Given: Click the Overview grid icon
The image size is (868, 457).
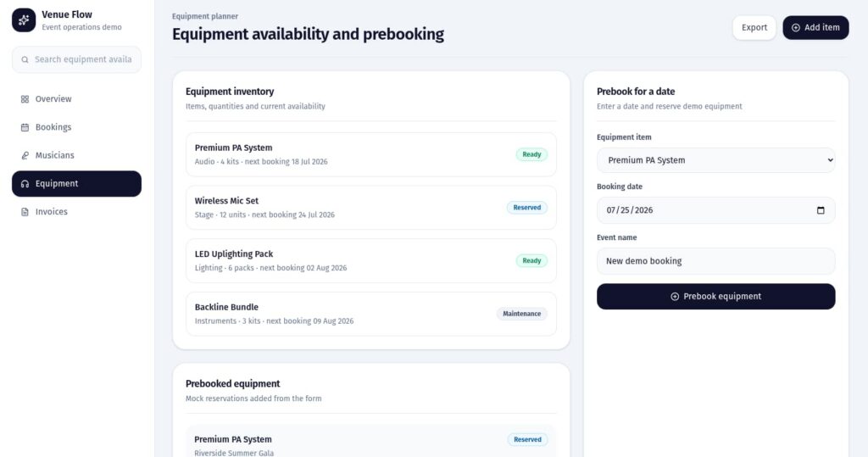Looking at the screenshot, I should coord(25,99).
